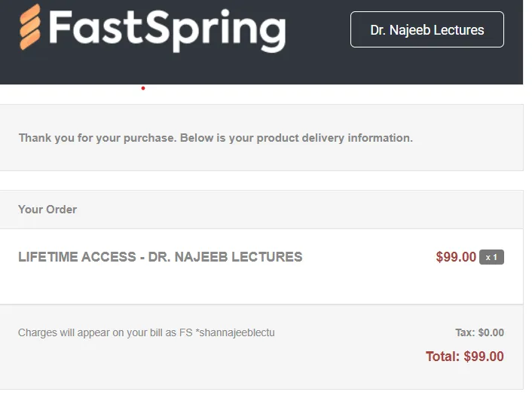The image size is (532, 398).
Task: Click the $99.00 item price
Action: tap(456, 257)
